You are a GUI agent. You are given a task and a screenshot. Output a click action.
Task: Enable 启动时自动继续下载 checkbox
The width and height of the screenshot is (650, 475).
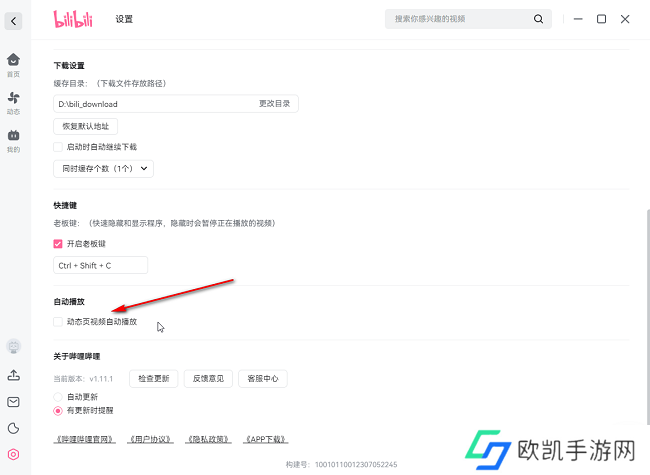pos(58,147)
